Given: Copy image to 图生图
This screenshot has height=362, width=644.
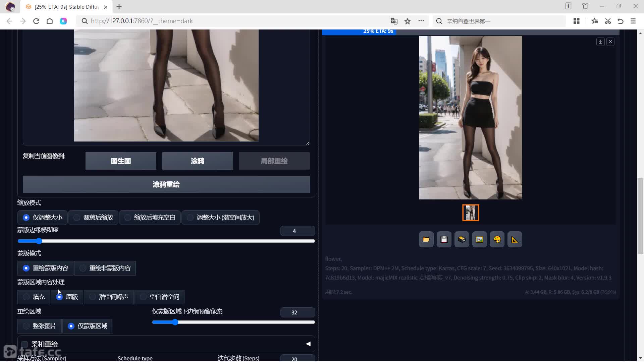Looking at the screenshot, I should click(121, 161).
